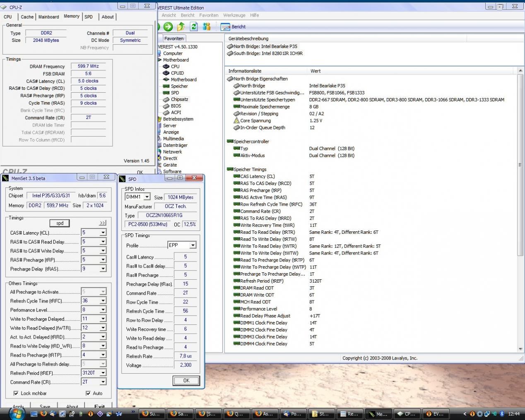This screenshot has height=420, width=525.
Task: Click the Informationsliste column header
Action: coord(266,71)
